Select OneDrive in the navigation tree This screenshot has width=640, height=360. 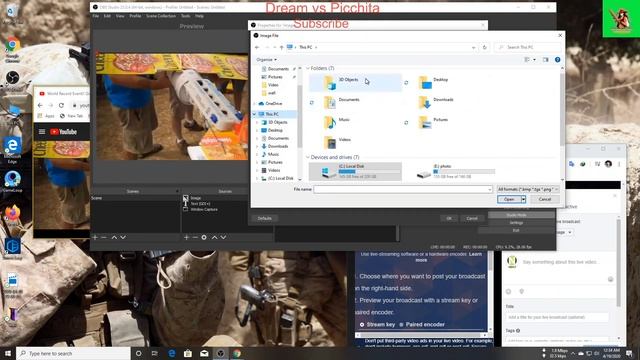point(273,104)
